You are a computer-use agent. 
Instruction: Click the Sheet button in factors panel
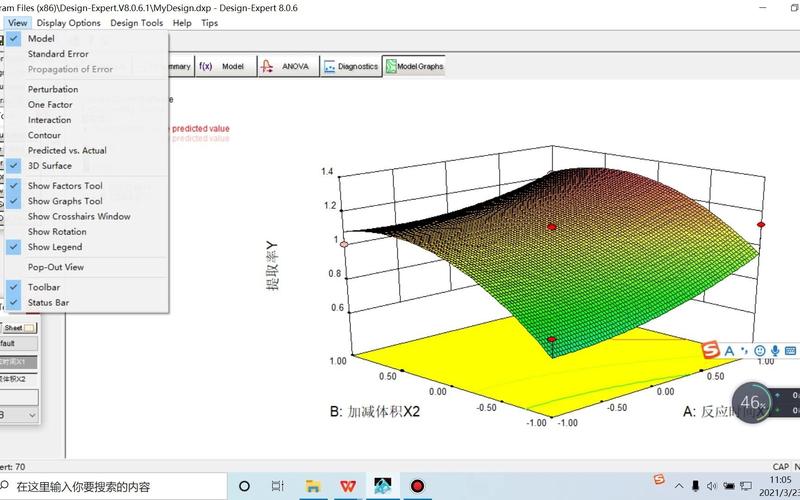tap(19, 327)
